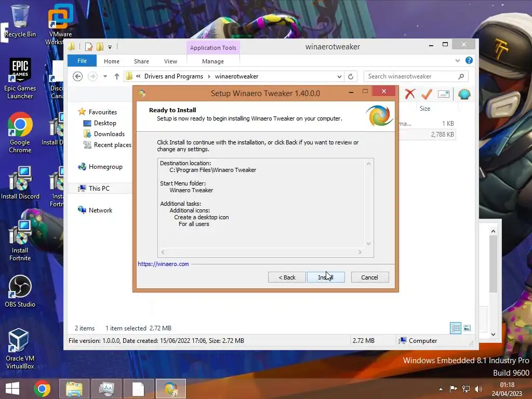Image resolution: width=532 pixels, height=399 pixels.
Task: Open https://winaero.com link
Action: point(163,264)
